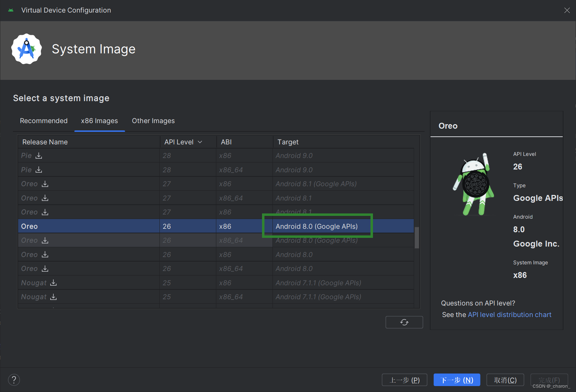The image size is (576, 392).
Task: Click the 取消(C) cancel button
Action: point(505,380)
